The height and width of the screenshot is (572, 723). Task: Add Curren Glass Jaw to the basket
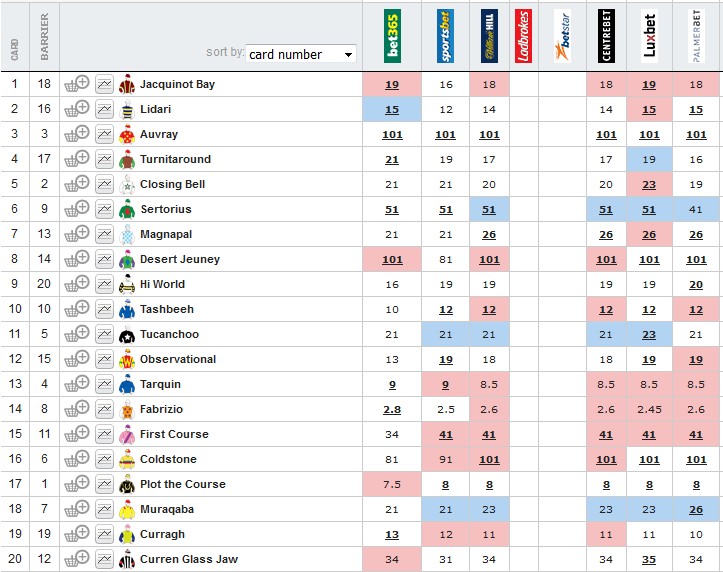(x=76, y=560)
